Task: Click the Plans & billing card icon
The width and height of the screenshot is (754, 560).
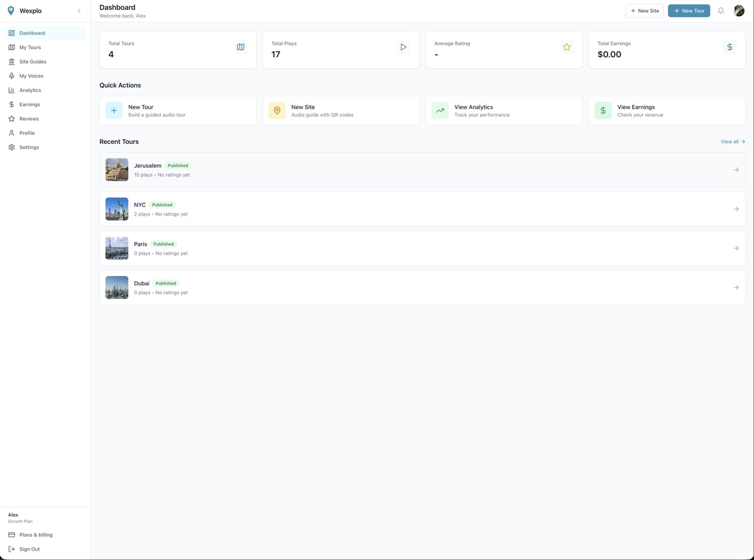Action: pyautogui.click(x=11, y=535)
